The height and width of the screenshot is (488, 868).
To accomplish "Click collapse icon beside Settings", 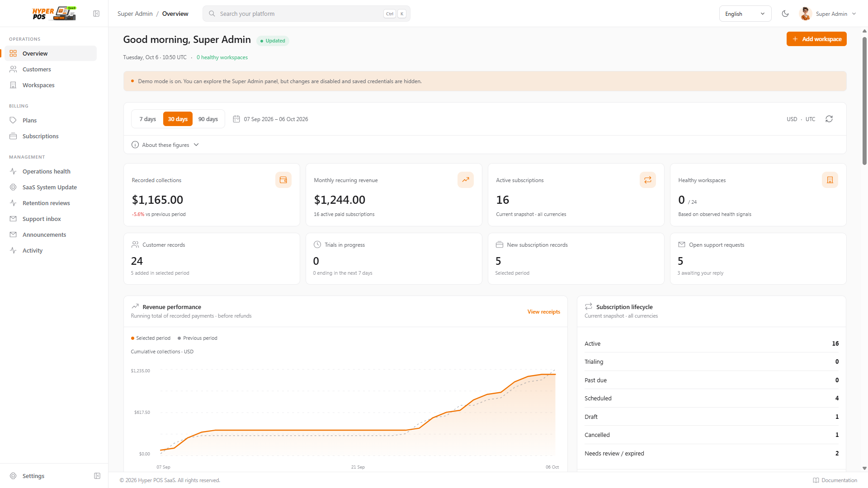I will (97, 476).
